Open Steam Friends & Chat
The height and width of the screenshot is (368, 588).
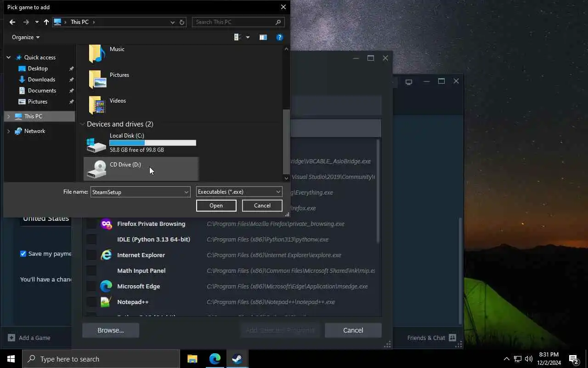(x=431, y=338)
